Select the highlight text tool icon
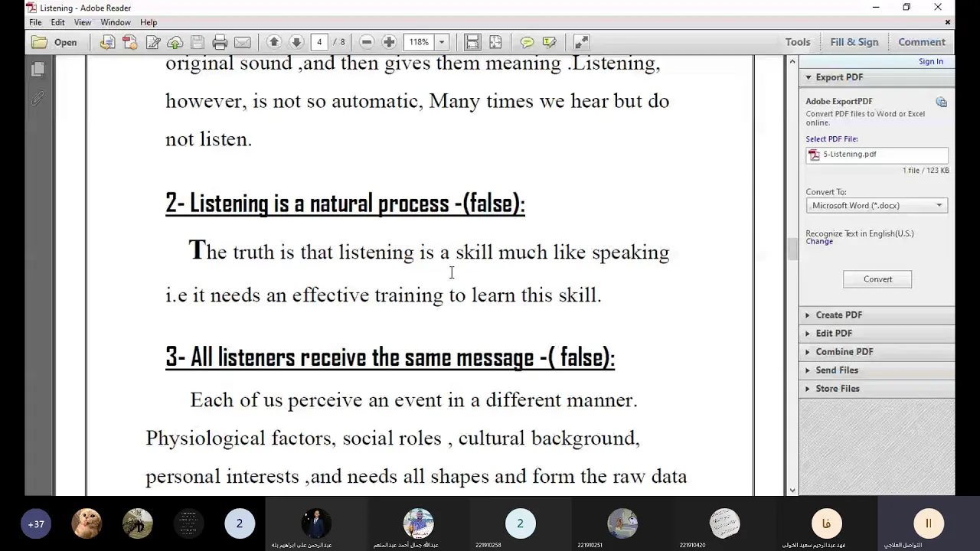980x551 pixels. point(550,42)
